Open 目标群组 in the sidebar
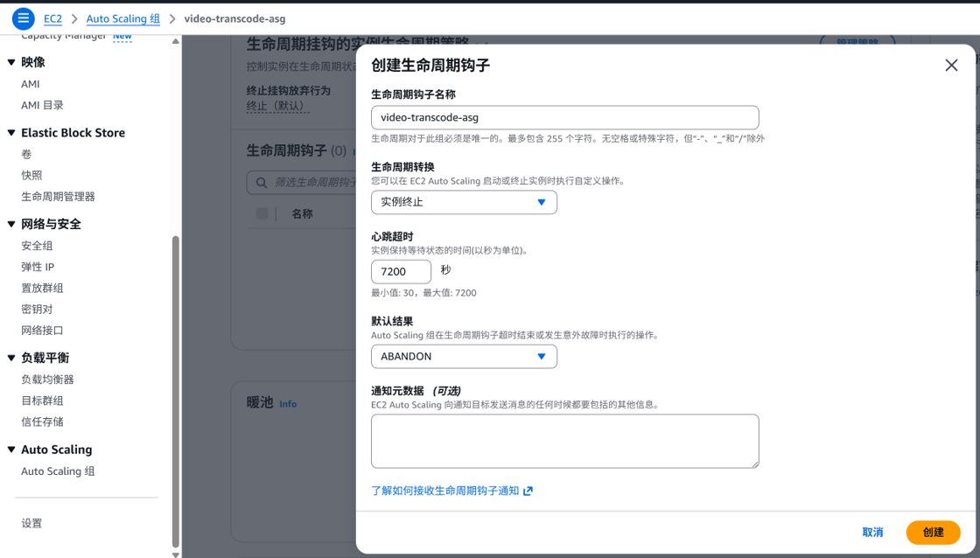Viewport: 980px width, 558px height. click(42, 401)
